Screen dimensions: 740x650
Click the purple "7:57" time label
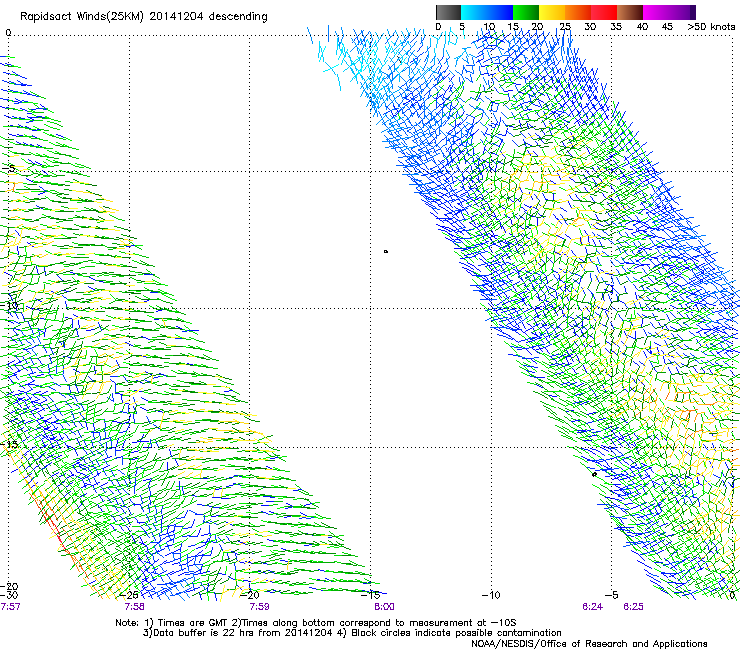10,606
